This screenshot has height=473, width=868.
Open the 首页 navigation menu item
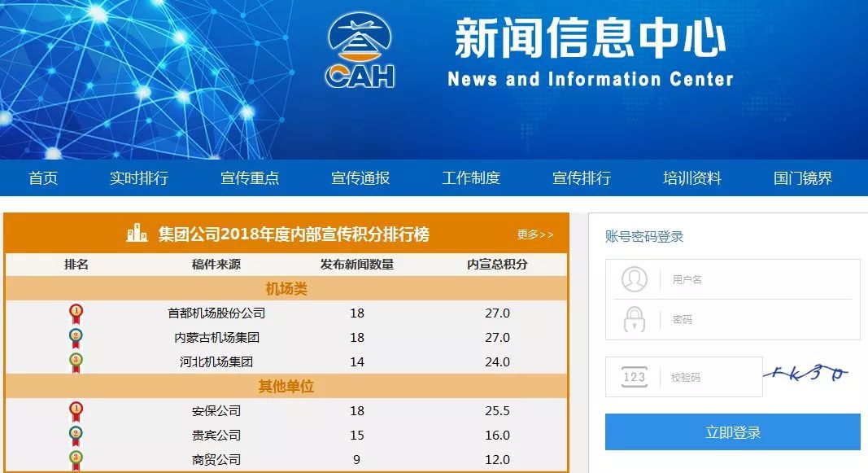tap(43, 178)
